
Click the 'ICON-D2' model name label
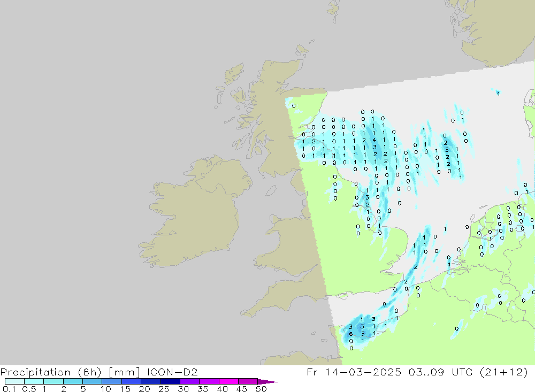pos(172,372)
